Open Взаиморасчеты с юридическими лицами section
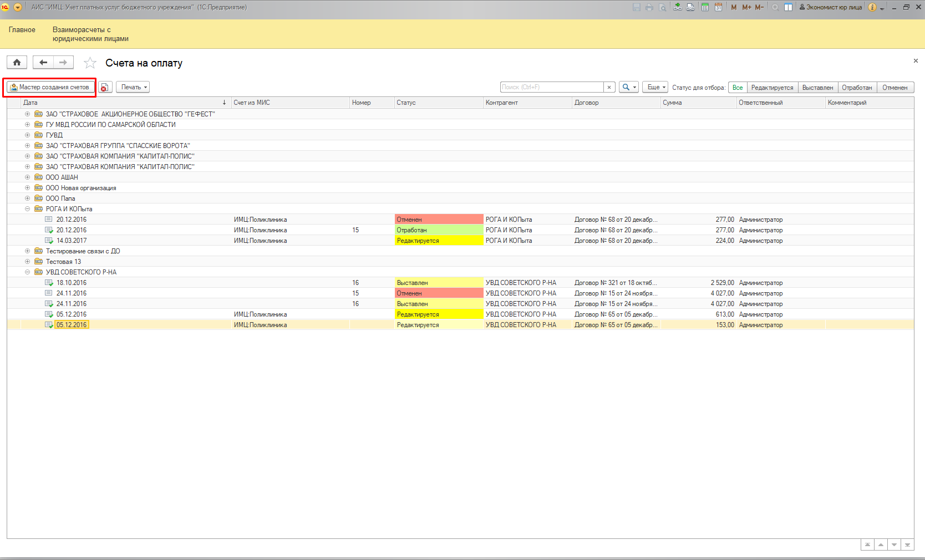The image size is (925, 560). [90, 34]
